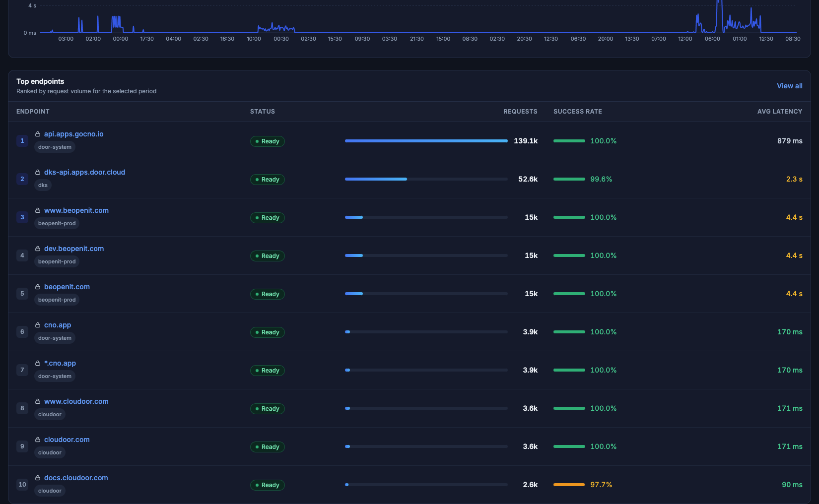Open dks-api.apps.door.cloud endpoint
The width and height of the screenshot is (819, 504).
pyautogui.click(x=84, y=172)
